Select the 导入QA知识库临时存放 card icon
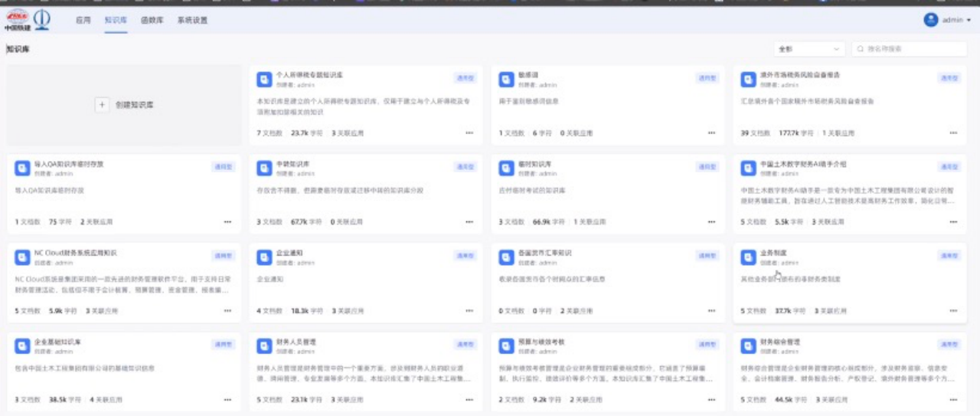 pos(22,169)
